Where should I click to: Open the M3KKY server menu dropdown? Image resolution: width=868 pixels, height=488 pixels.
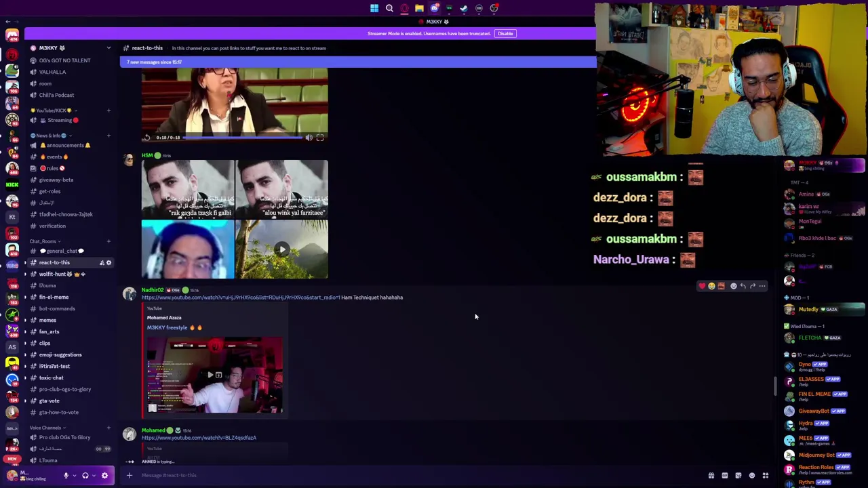[x=108, y=48]
